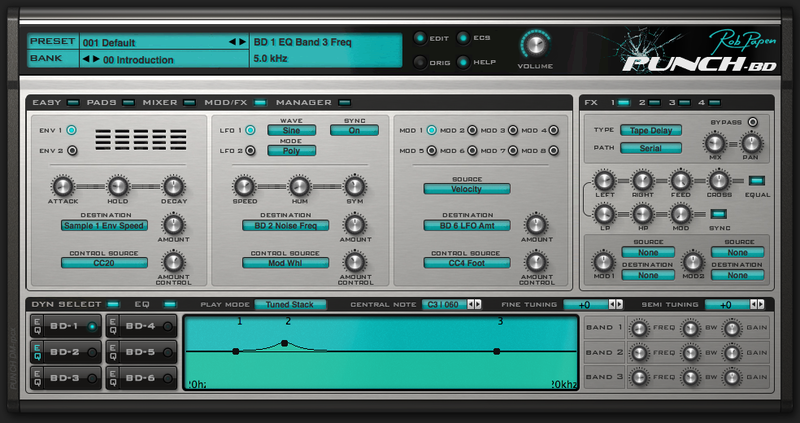Open the LFO WAVE dropdown showing Sine
This screenshot has width=800, height=423.
click(292, 130)
